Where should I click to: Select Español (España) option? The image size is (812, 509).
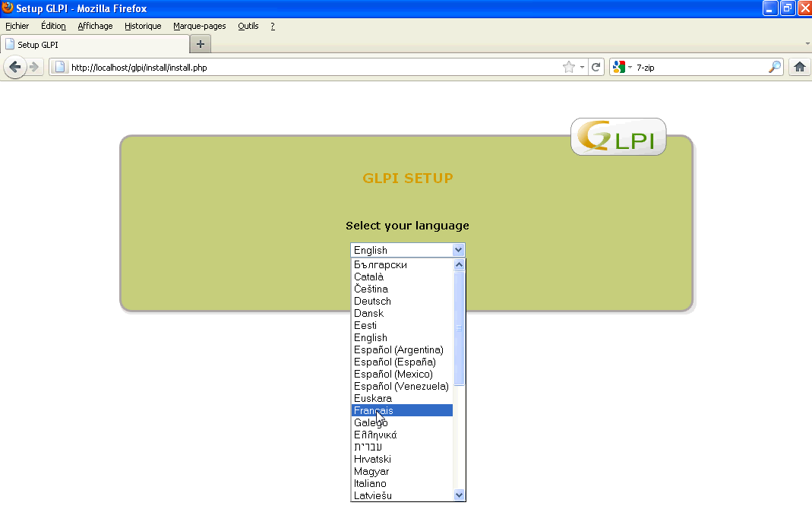[402, 362]
